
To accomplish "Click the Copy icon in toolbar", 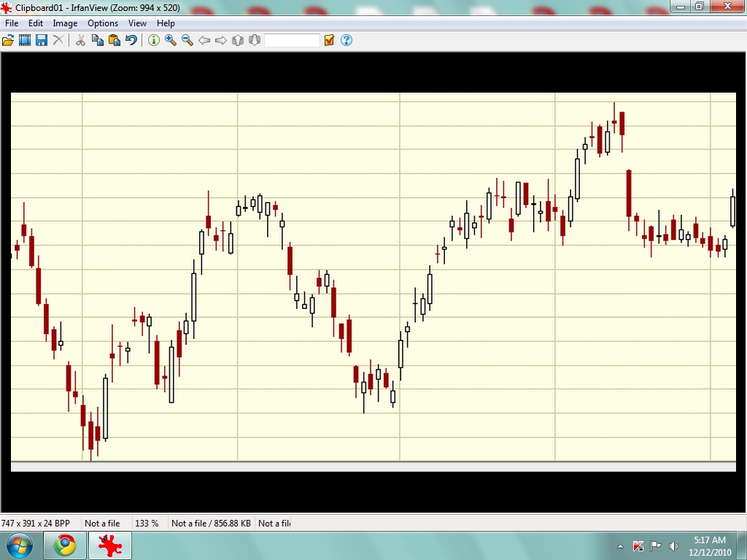I will [98, 41].
